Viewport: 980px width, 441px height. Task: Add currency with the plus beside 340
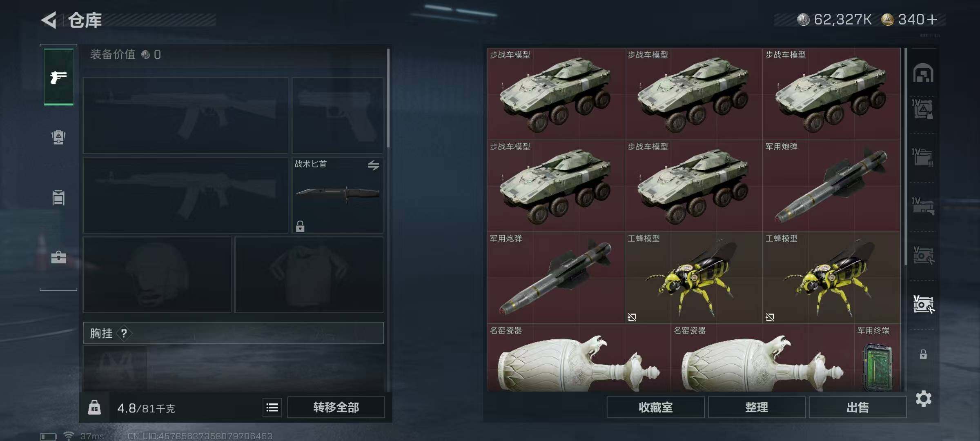tap(932, 20)
